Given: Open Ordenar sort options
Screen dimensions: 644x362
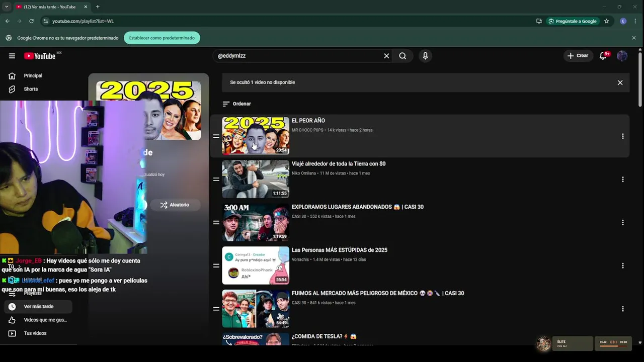Looking at the screenshot, I should (236, 104).
